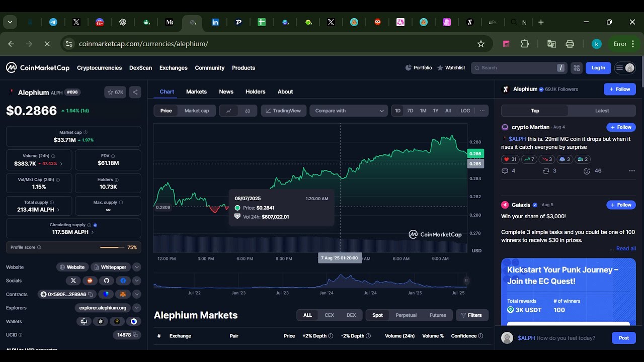644x362 pixels.
Task: Open the Holders tab
Action: pyautogui.click(x=255, y=92)
